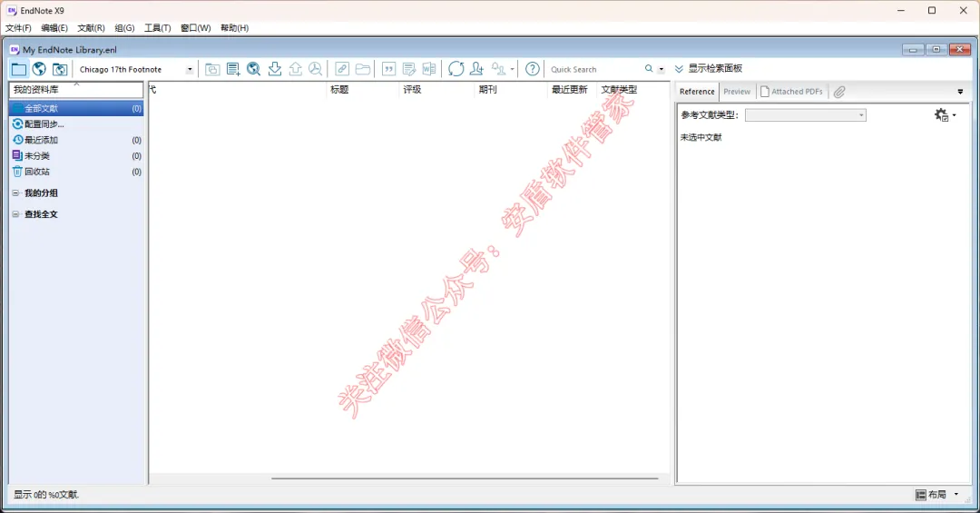The width and height of the screenshot is (980, 513).
Task: Select 未分类 group
Action: tap(76, 156)
